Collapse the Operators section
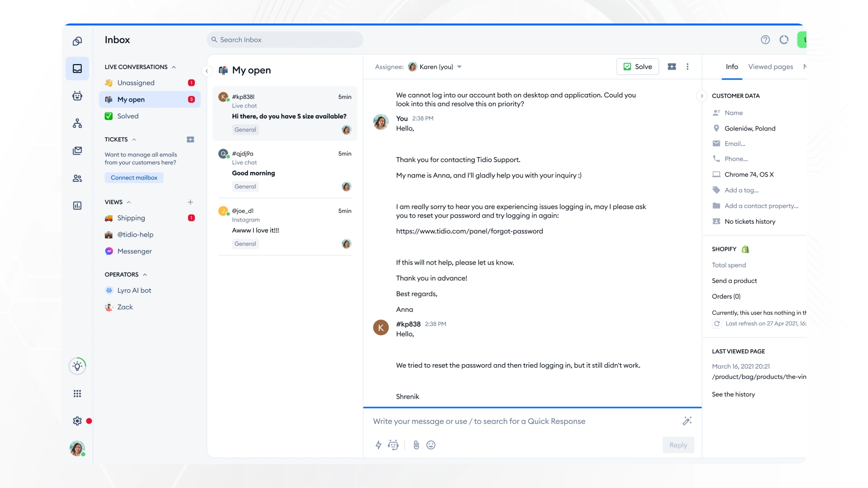868x488 pixels. tap(145, 275)
